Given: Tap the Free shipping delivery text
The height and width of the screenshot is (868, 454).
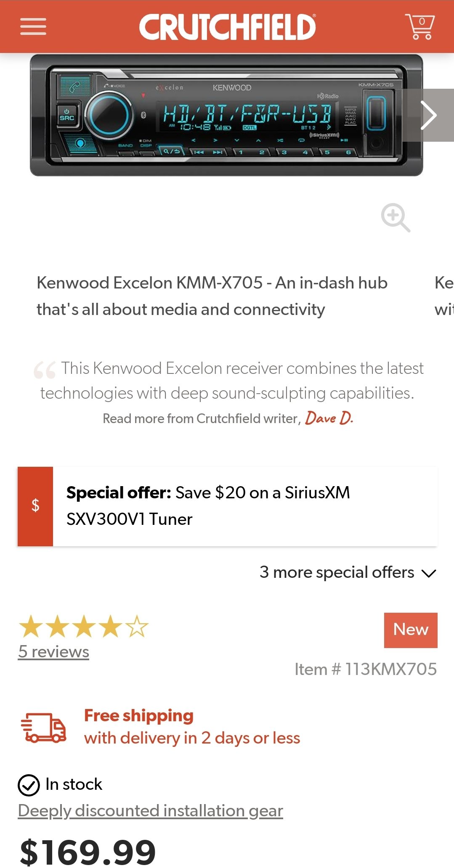Looking at the screenshot, I should pyautogui.click(x=192, y=727).
